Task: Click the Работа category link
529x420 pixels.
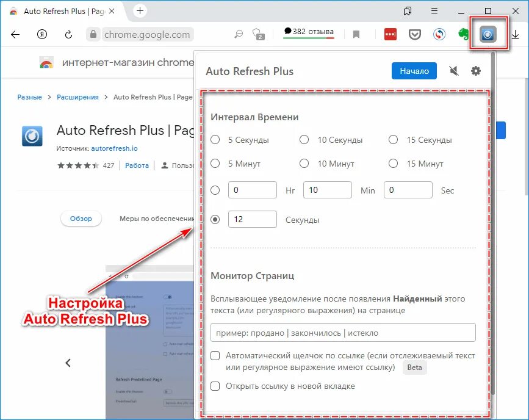Action: pos(137,165)
